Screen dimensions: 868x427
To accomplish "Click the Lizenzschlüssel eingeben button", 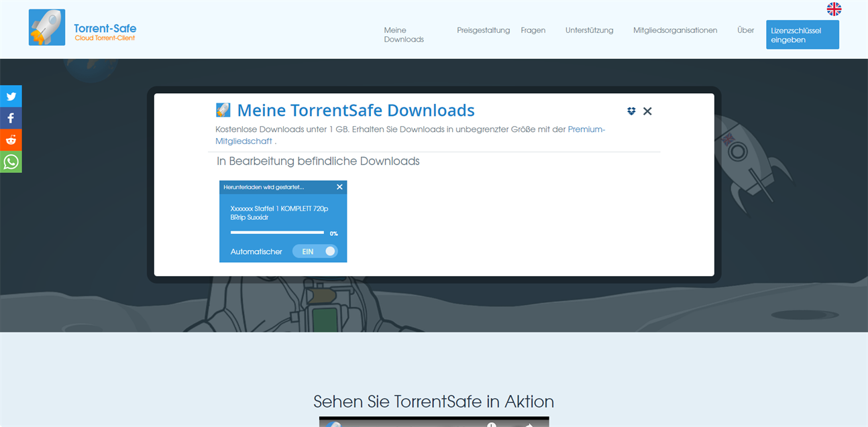I will point(802,35).
